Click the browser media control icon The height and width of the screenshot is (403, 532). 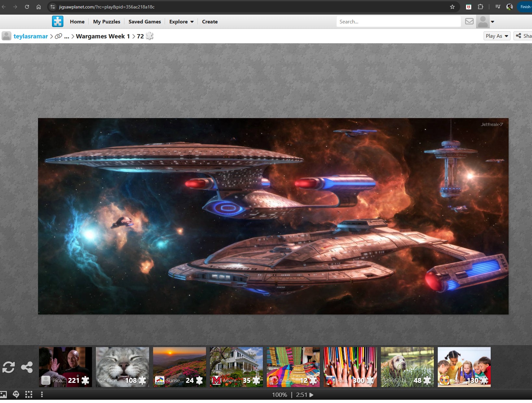pyautogui.click(x=498, y=7)
